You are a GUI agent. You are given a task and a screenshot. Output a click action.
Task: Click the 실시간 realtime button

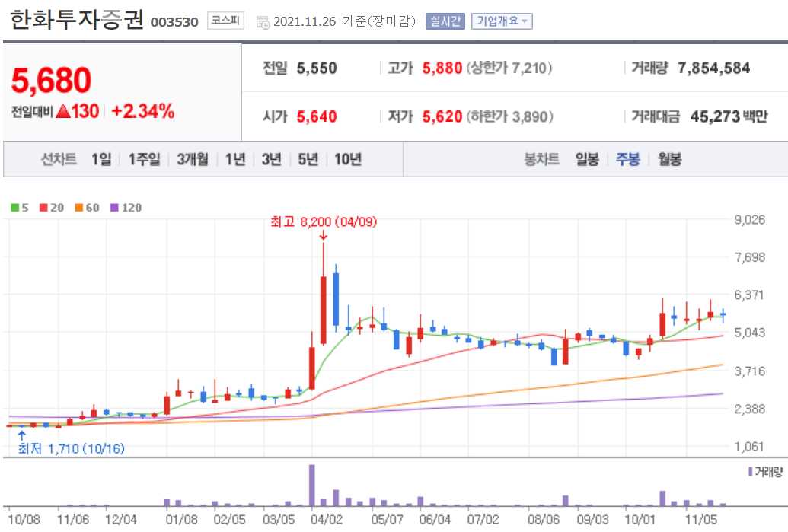pyautogui.click(x=445, y=21)
